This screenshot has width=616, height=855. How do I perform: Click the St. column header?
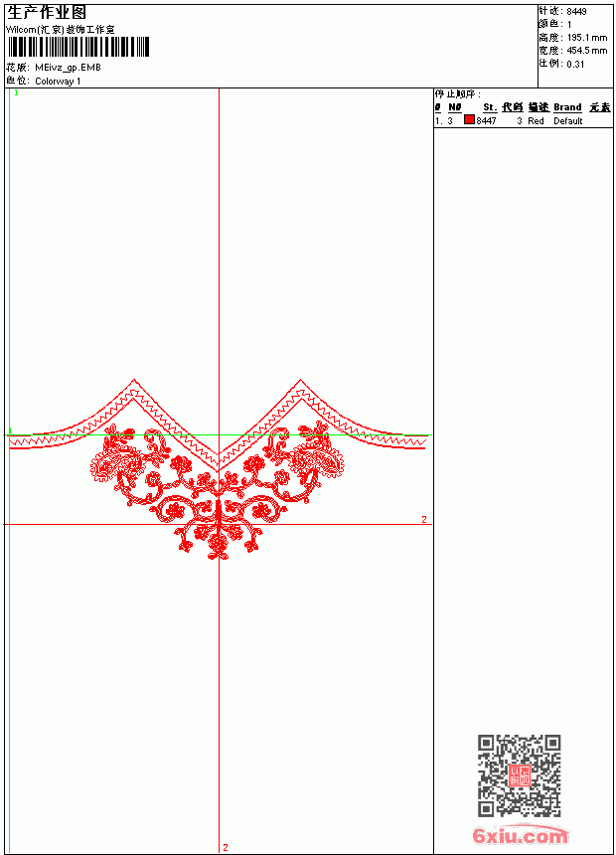490,107
